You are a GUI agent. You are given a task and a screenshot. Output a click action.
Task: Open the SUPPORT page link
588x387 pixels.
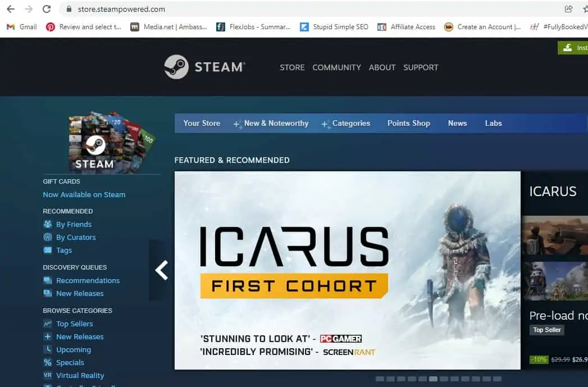click(x=421, y=67)
